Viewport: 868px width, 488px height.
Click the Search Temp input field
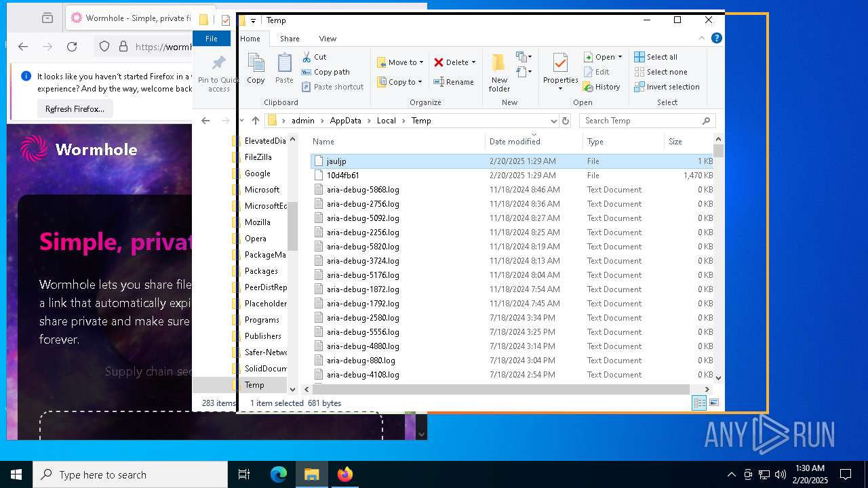tap(641, 121)
